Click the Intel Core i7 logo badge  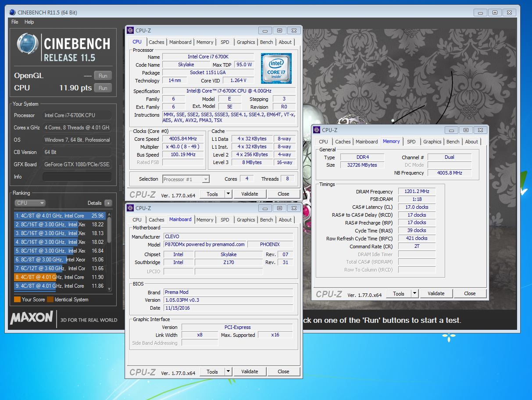tap(276, 68)
